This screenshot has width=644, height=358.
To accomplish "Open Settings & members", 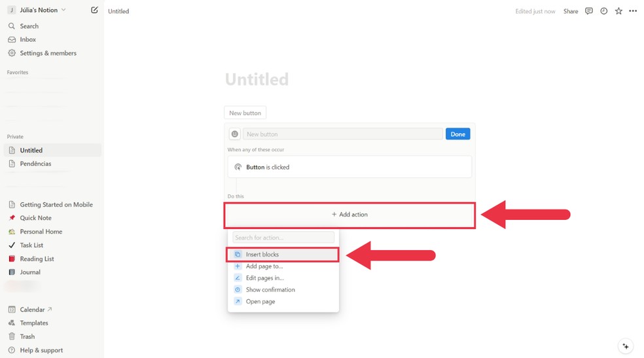I will [48, 53].
